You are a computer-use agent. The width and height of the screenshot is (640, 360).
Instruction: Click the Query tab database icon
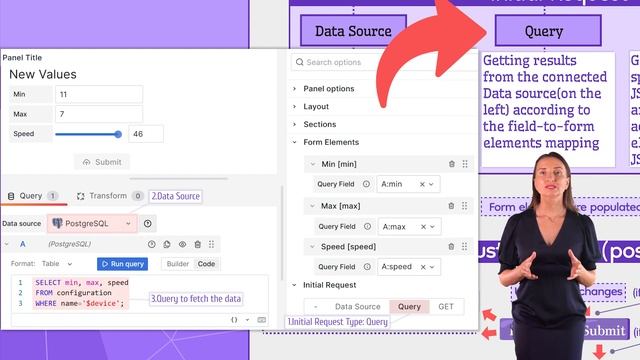(x=11, y=196)
